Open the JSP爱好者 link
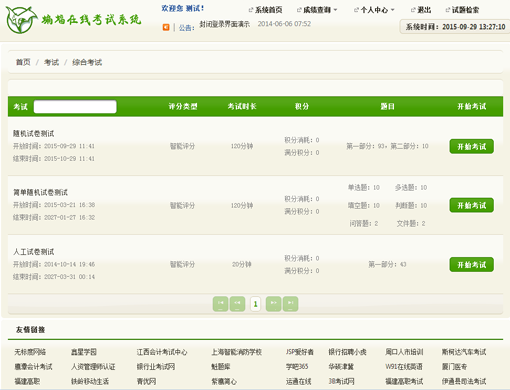510x390 pixels. pyautogui.click(x=299, y=352)
